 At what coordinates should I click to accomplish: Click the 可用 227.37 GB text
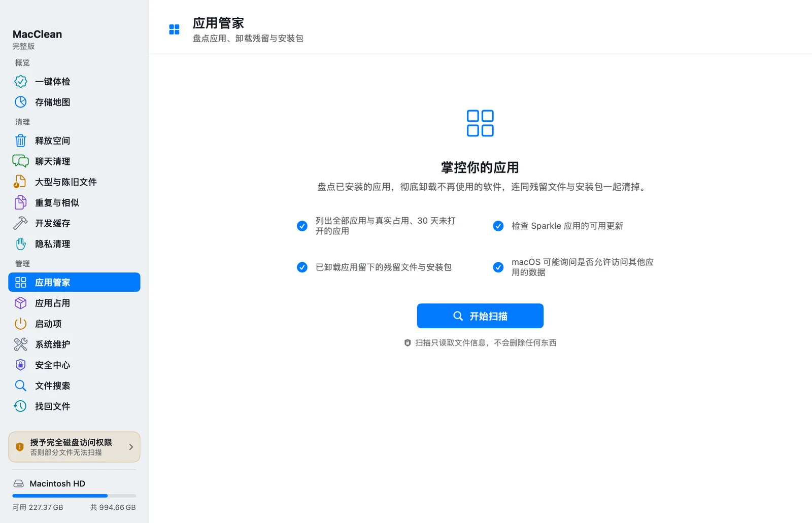[38, 507]
